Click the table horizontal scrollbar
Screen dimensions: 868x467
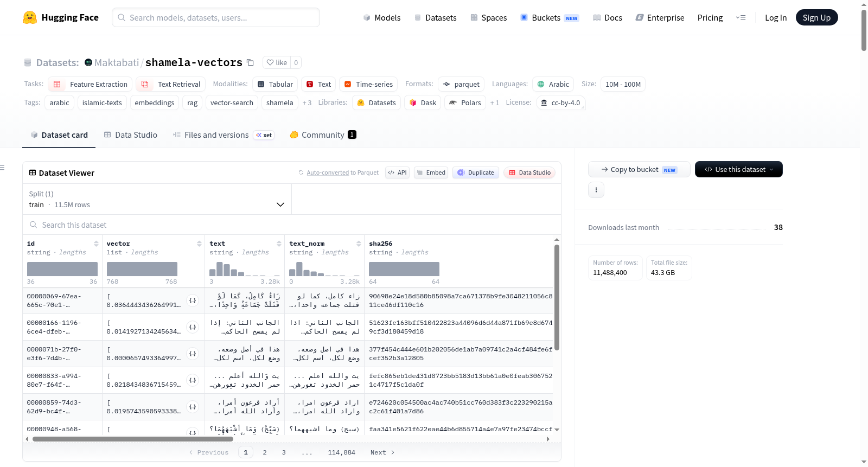tap(133, 439)
